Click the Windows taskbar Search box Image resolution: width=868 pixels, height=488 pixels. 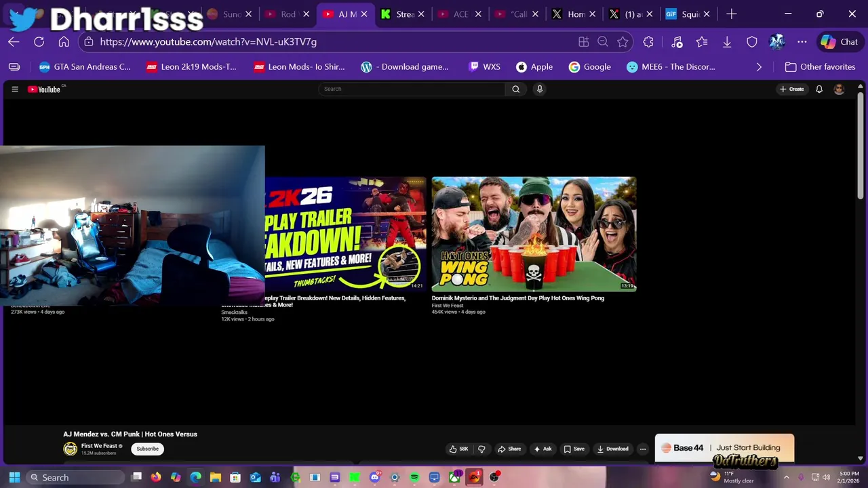click(76, 477)
